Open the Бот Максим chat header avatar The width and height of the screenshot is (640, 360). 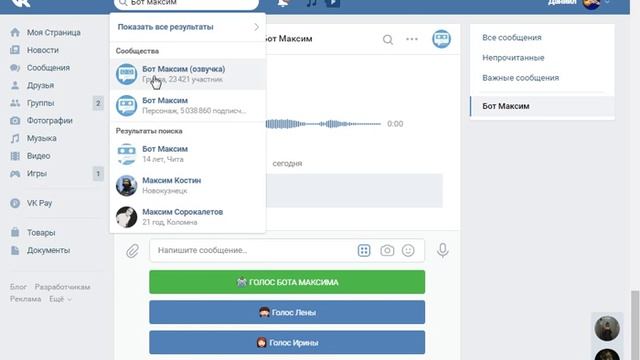[441, 39]
